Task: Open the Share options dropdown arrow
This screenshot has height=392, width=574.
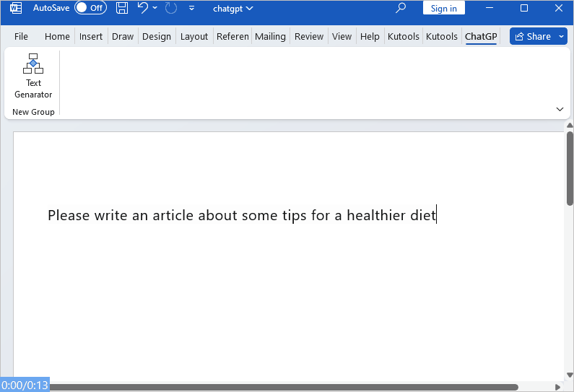Action: [x=562, y=37]
